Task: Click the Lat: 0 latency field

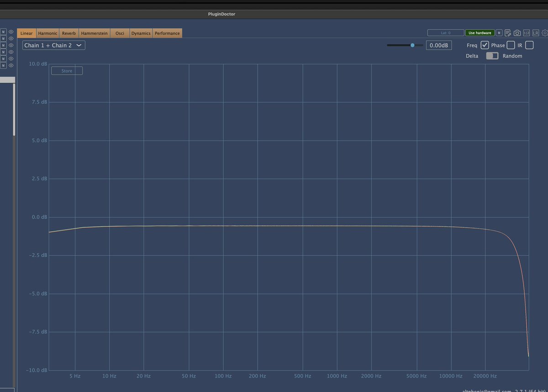Action: coord(446,33)
